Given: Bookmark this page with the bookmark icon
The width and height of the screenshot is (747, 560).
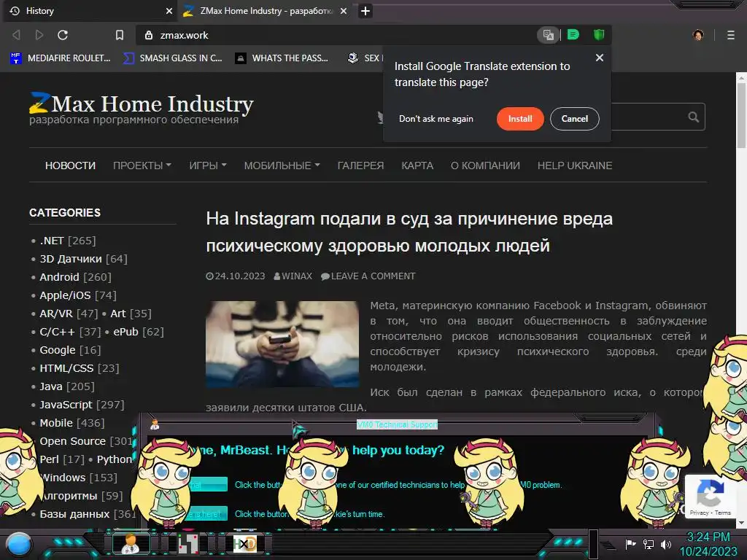Looking at the screenshot, I should (120, 35).
